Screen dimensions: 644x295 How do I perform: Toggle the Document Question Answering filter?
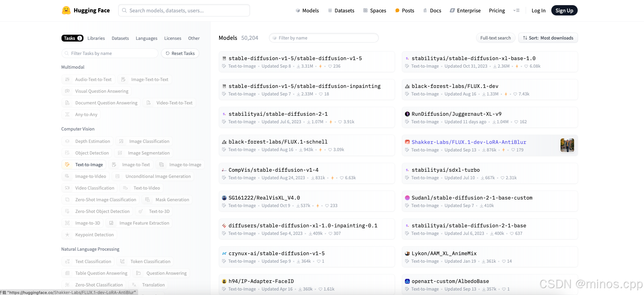[x=101, y=103]
